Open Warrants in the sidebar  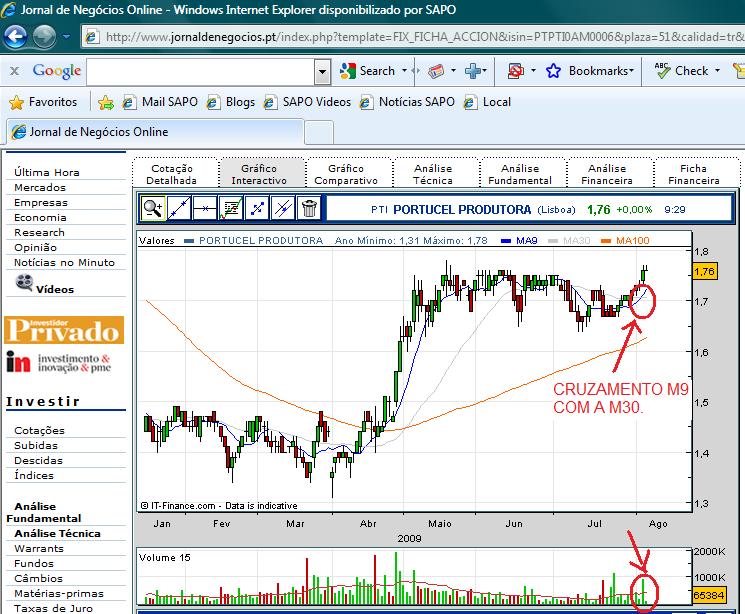(39, 548)
